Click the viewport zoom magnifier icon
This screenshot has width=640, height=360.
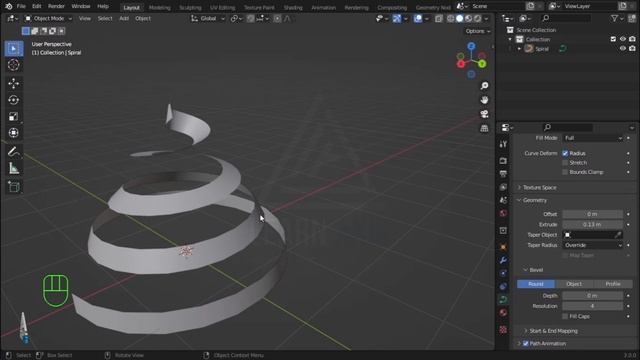point(484,86)
